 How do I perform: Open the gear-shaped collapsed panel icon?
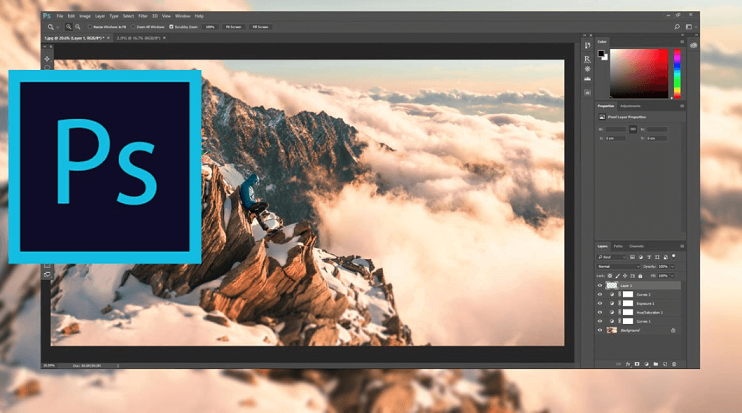pyautogui.click(x=587, y=69)
